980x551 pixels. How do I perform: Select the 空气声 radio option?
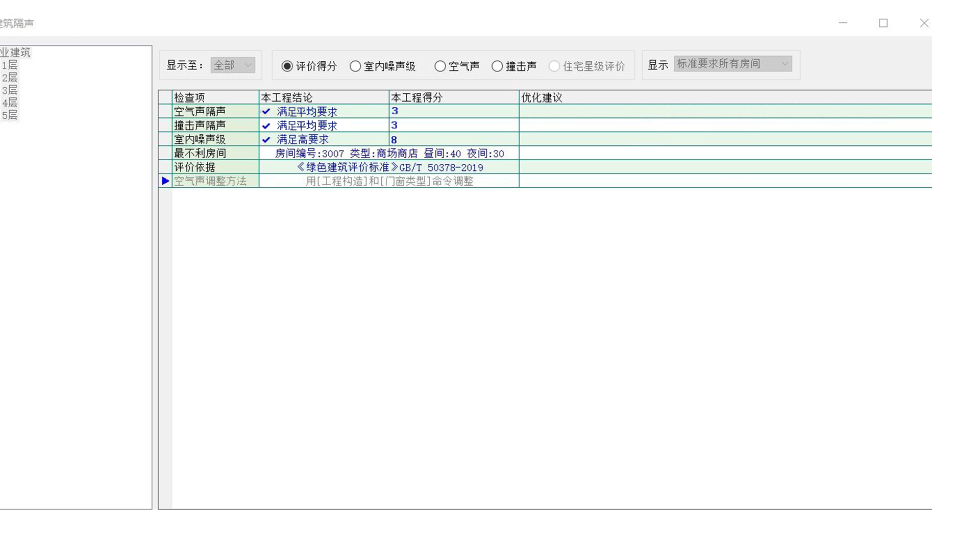pyautogui.click(x=440, y=66)
